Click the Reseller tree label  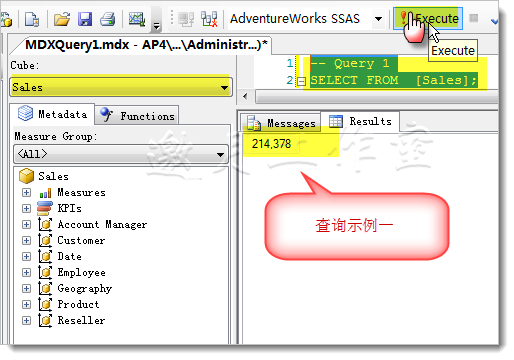click(81, 320)
